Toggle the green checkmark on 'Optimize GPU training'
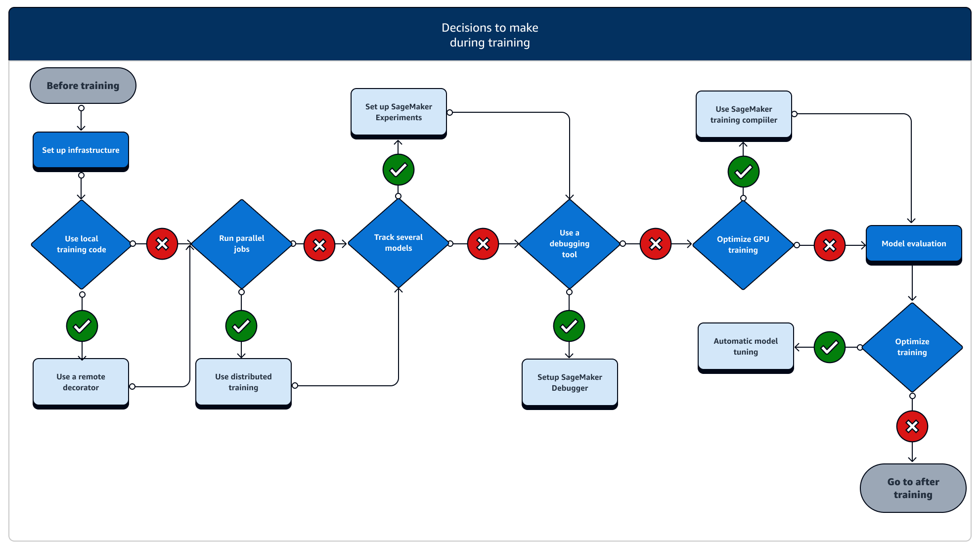Viewport: 980px width, 548px height. pos(740,172)
